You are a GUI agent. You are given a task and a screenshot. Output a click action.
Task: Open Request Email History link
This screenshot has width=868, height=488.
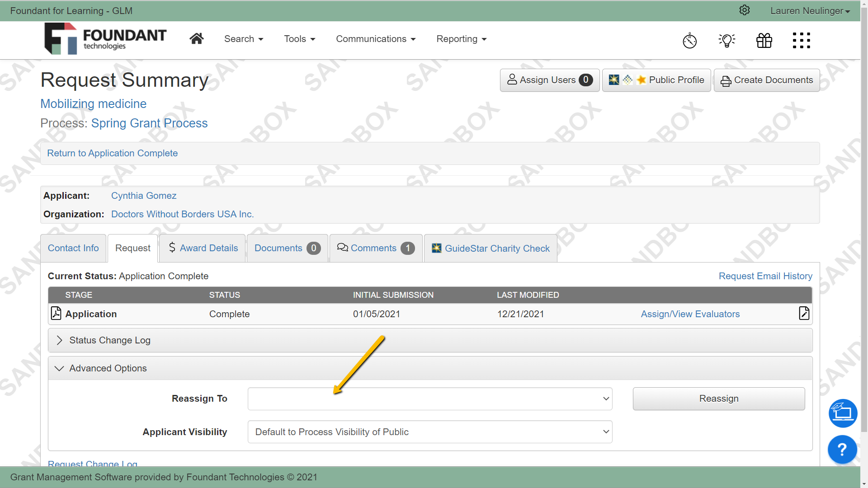[765, 276]
